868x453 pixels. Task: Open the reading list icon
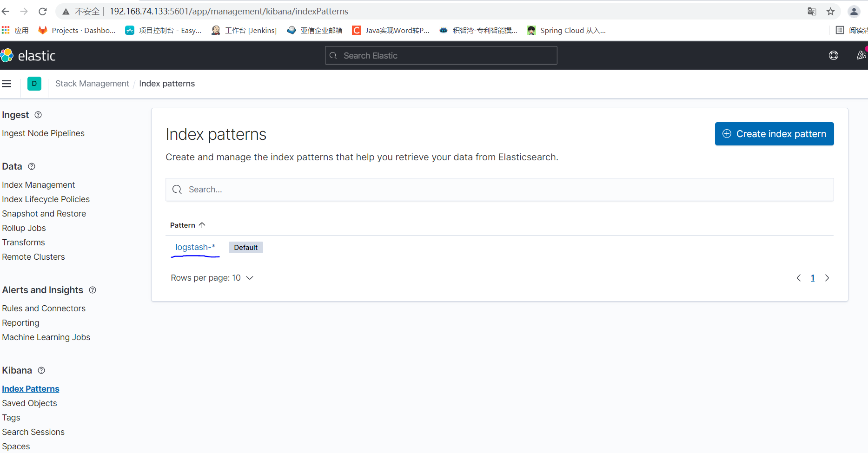tap(840, 30)
